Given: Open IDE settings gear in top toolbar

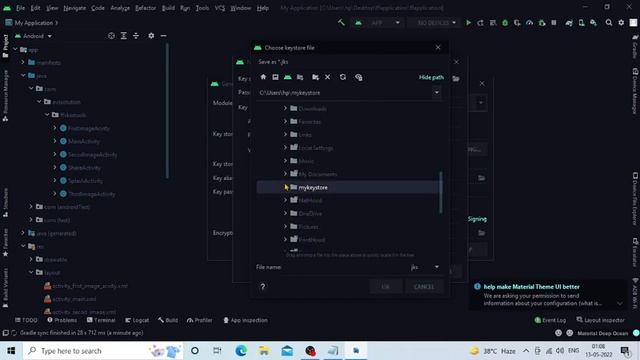Looking at the screenshot, I should (621, 23).
